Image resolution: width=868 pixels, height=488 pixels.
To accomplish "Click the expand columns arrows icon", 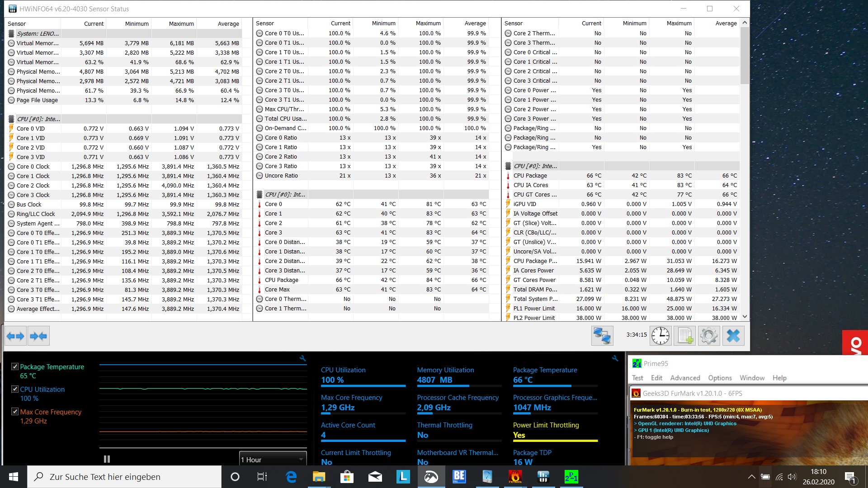I will 15,336.
